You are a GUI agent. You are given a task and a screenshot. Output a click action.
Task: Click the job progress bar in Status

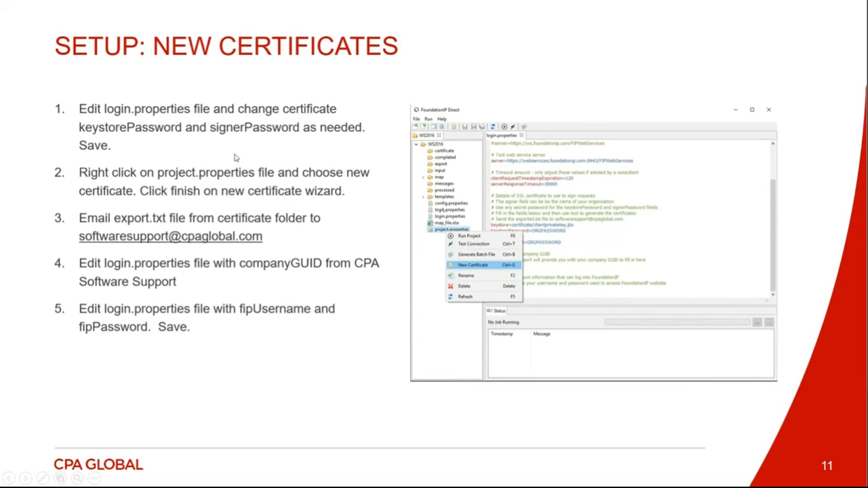pyautogui.click(x=677, y=322)
